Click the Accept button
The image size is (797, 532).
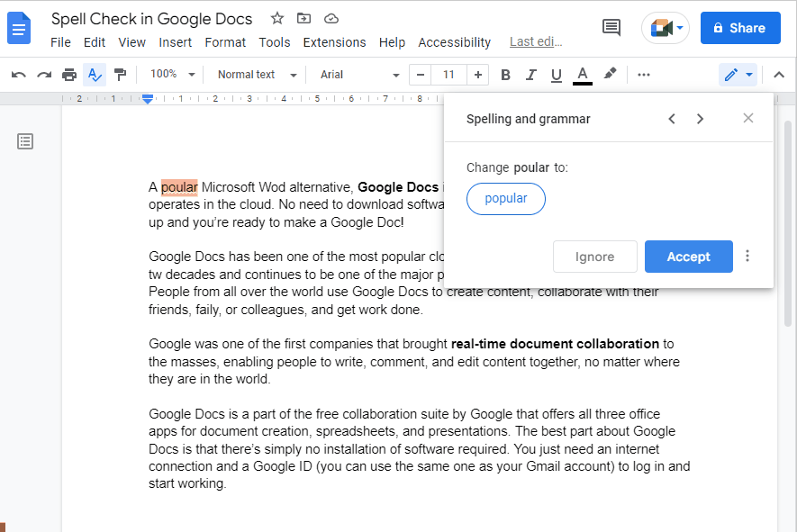pos(688,257)
